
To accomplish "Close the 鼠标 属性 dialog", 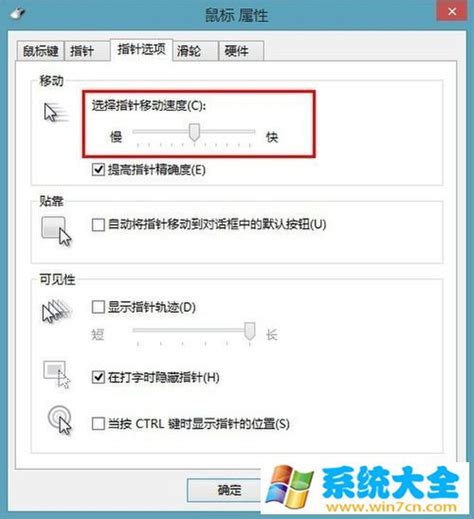I will tap(452, 11).
